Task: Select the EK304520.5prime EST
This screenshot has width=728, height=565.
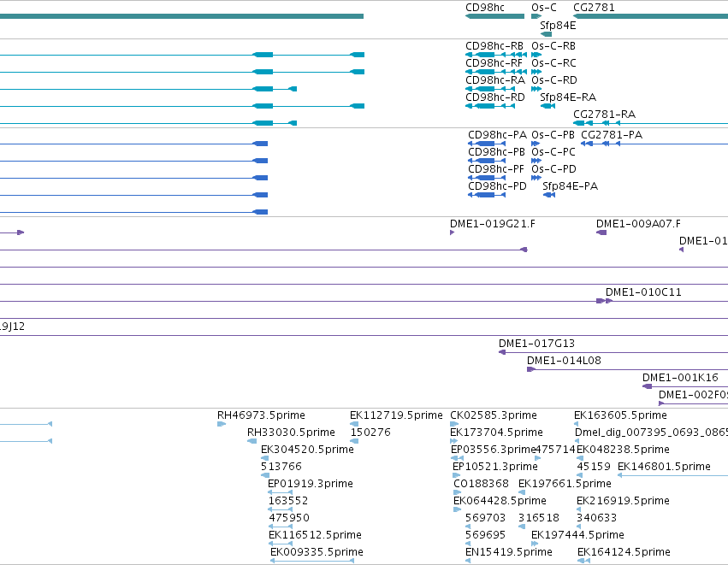Action: (264, 458)
